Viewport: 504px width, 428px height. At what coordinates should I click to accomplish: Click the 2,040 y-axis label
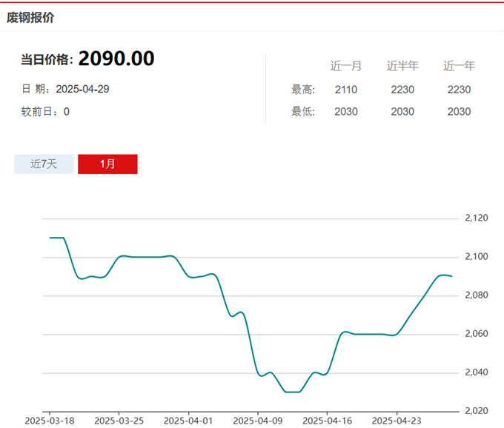click(477, 372)
